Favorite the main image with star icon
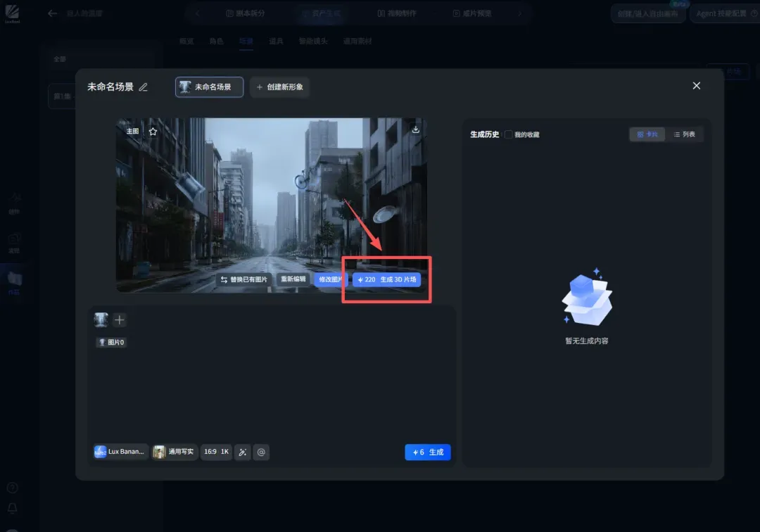 pyautogui.click(x=153, y=132)
